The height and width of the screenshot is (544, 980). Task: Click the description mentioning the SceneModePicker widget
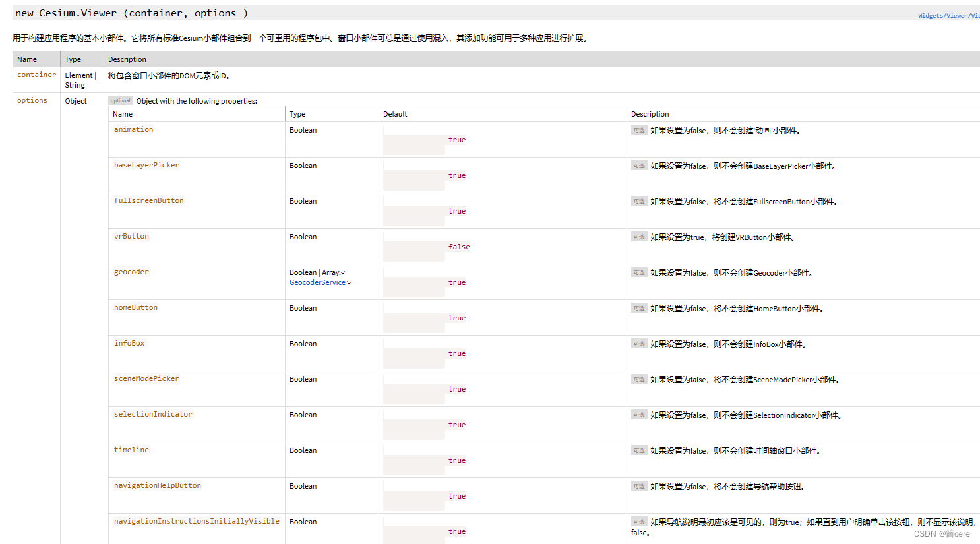[x=745, y=380]
